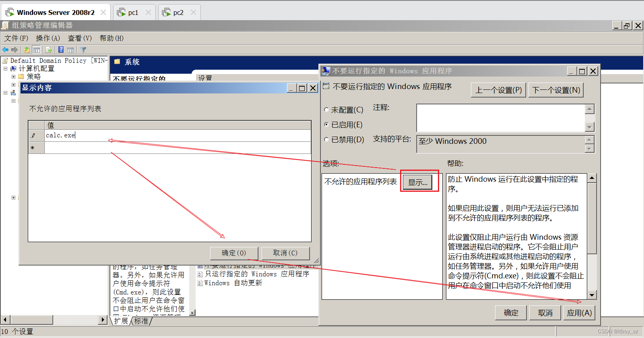Click 下一个设置(N) button
644x338 pixels.
point(556,90)
